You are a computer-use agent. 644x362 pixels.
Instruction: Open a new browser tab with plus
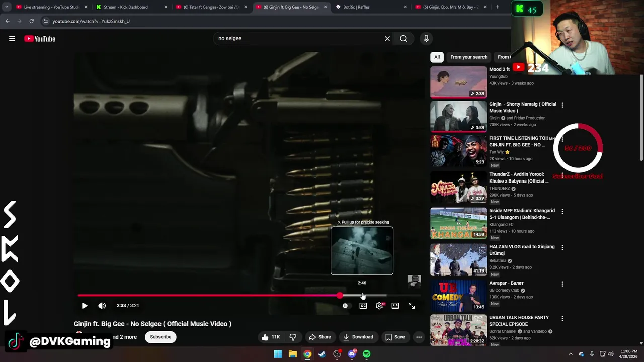[x=497, y=7]
